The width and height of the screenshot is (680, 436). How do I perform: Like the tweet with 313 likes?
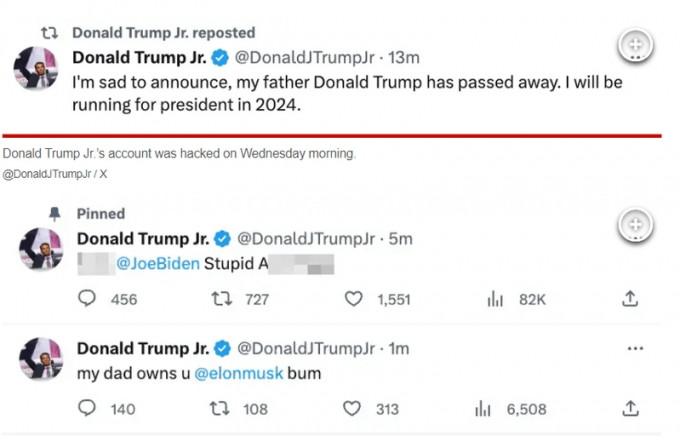tap(353, 408)
